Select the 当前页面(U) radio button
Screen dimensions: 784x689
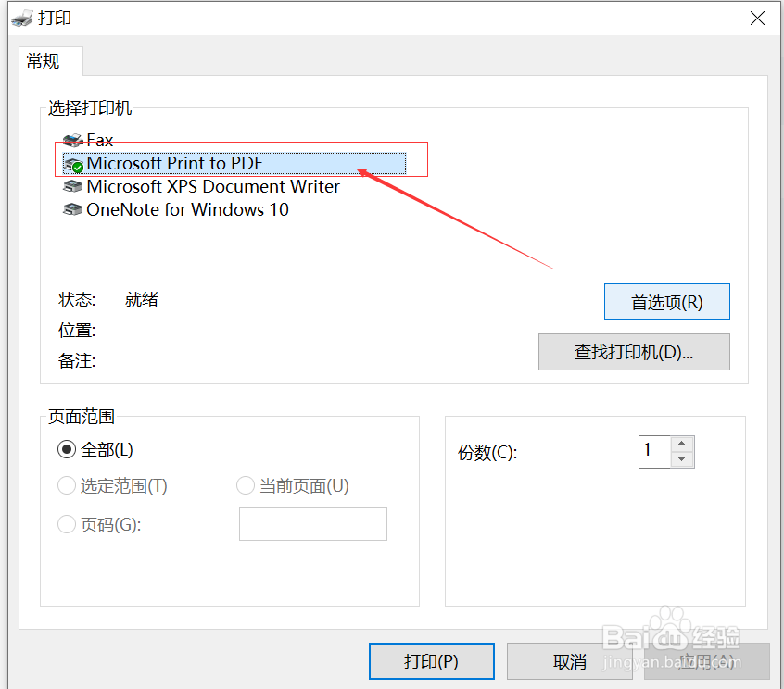point(246,485)
